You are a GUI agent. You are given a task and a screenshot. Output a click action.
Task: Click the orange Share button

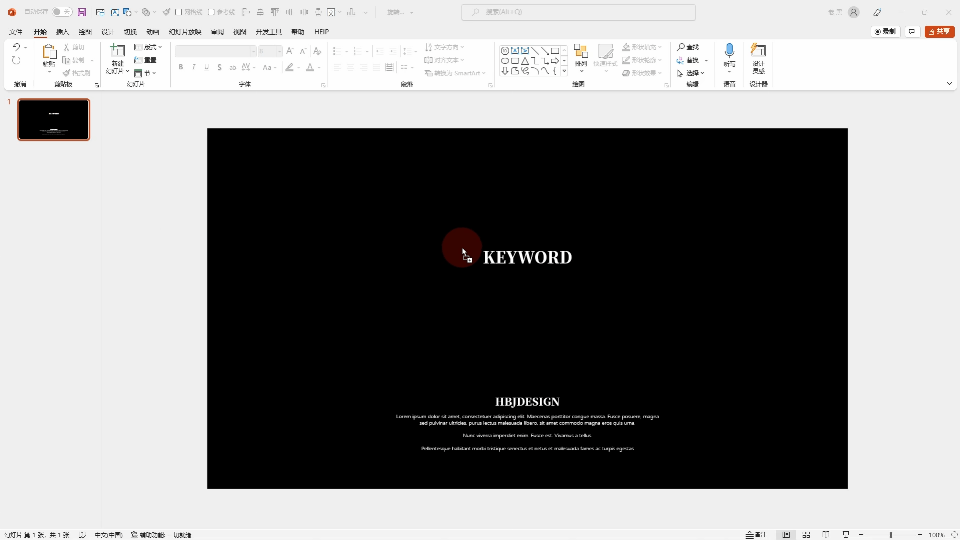click(940, 32)
